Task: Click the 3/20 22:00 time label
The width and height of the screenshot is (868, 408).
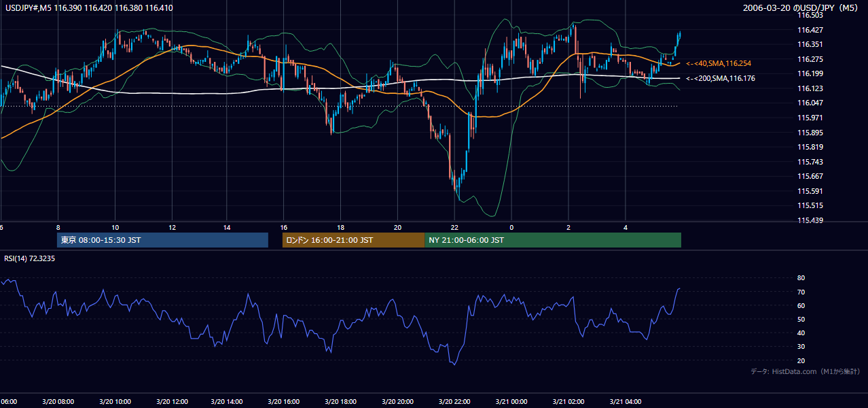Action: click(455, 402)
